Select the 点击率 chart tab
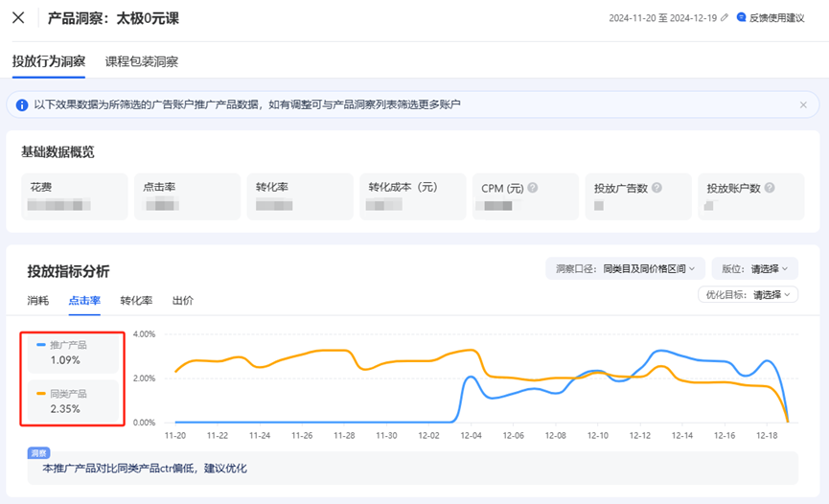Image resolution: width=829 pixels, height=504 pixels. click(x=84, y=301)
